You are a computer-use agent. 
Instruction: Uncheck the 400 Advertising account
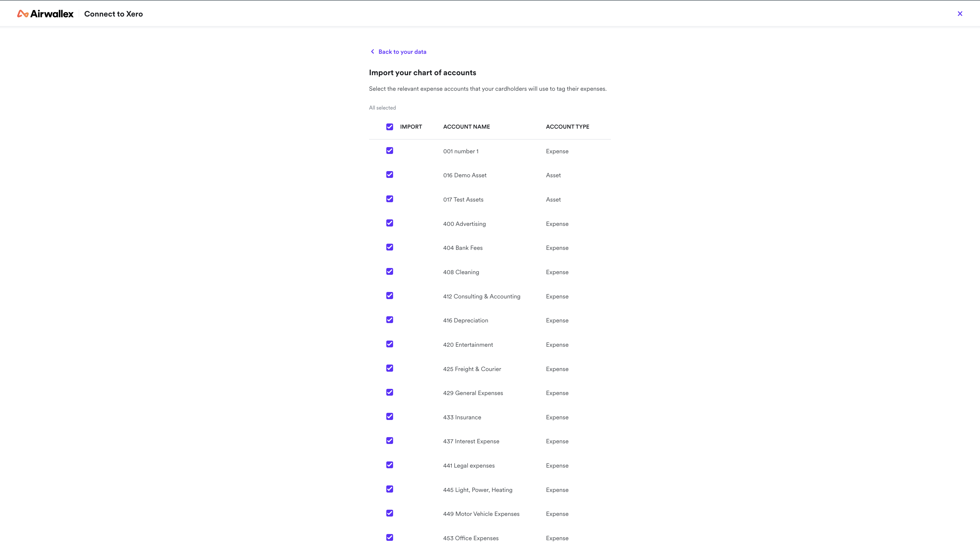coord(390,223)
